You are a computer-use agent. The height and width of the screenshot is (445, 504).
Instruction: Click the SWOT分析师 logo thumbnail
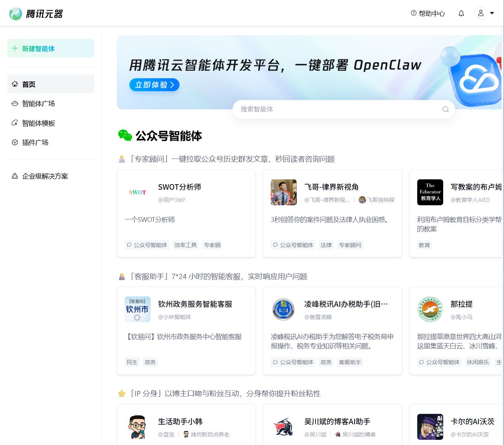(x=138, y=192)
